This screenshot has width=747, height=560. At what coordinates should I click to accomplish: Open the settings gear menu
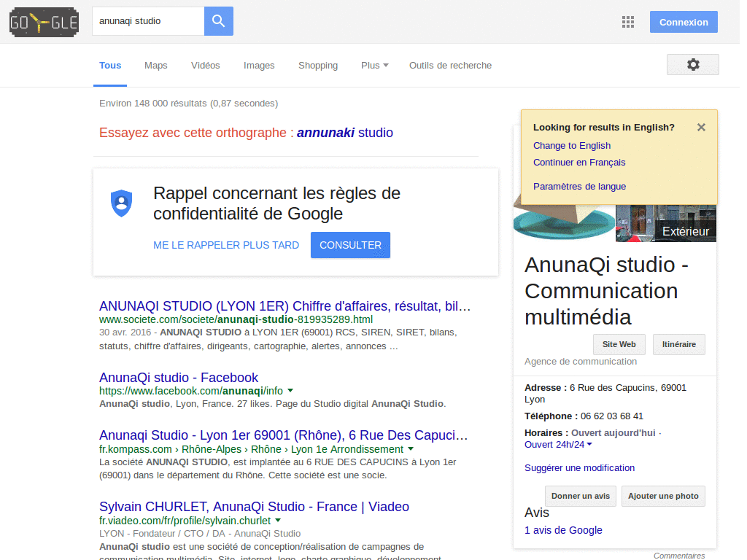coord(693,64)
